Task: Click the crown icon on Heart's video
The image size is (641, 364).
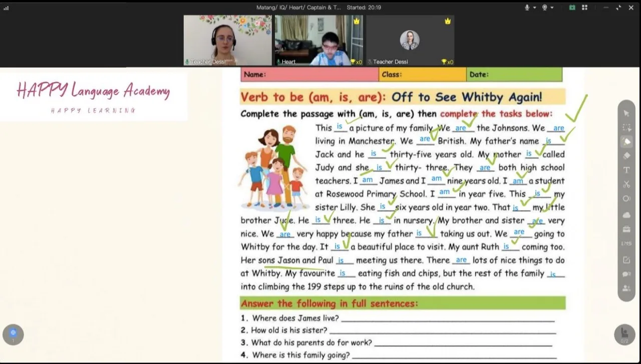Action: coord(357,21)
